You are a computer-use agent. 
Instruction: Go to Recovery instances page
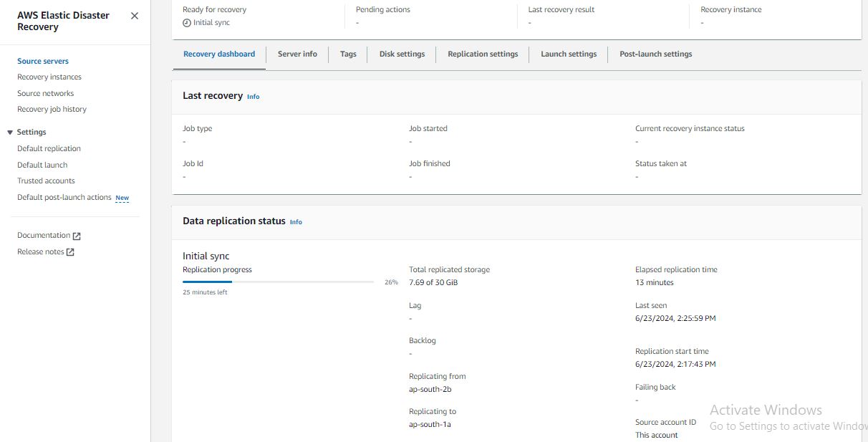49,77
